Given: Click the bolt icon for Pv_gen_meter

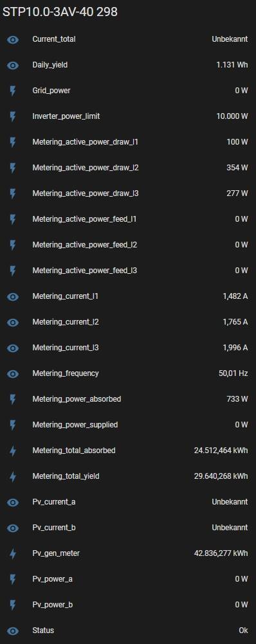Looking at the screenshot, I should (13, 553).
